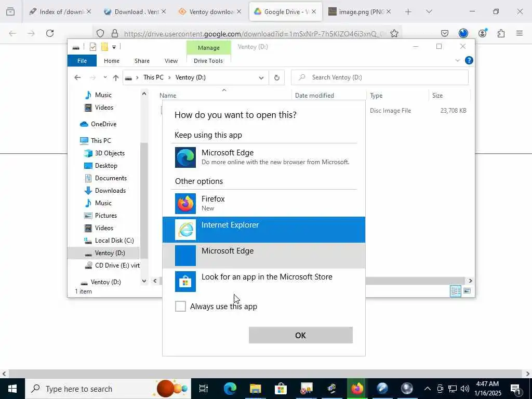Open the Firefox hamburger application menu
532x399 pixels.
(x=520, y=33)
